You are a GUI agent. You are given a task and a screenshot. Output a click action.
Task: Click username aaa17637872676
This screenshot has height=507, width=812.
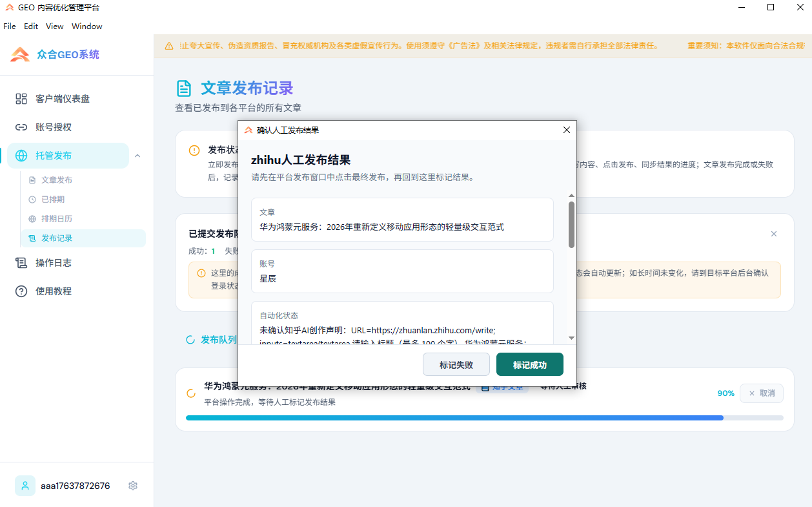pos(76,486)
